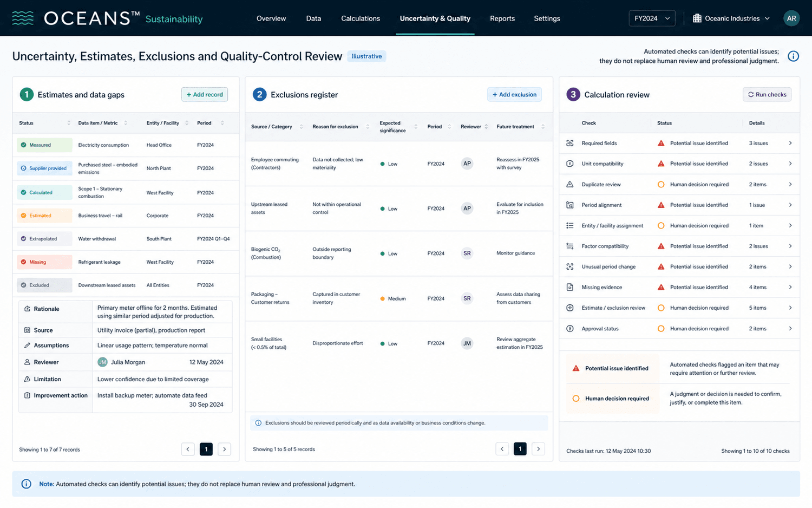Sort exclusions by Expected significance column
The width and height of the screenshot is (812, 508).
point(416,127)
